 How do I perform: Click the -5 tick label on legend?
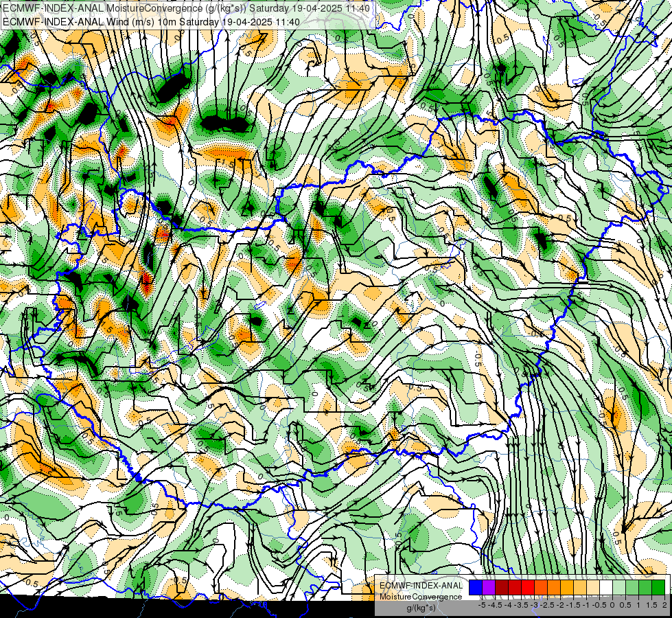pyautogui.click(x=482, y=605)
